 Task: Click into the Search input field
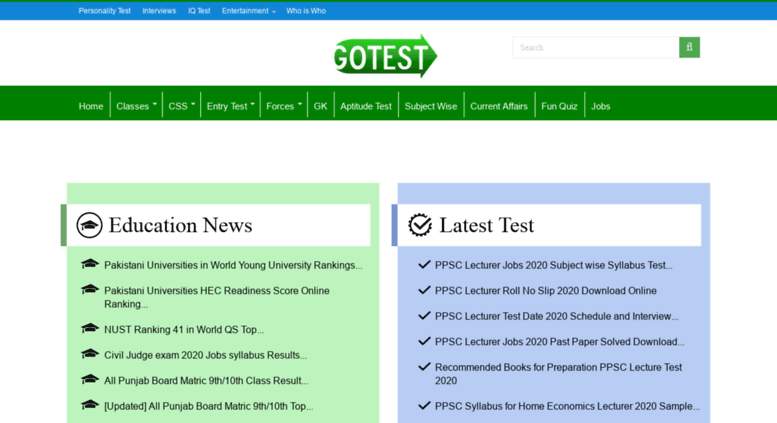tap(596, 48)
